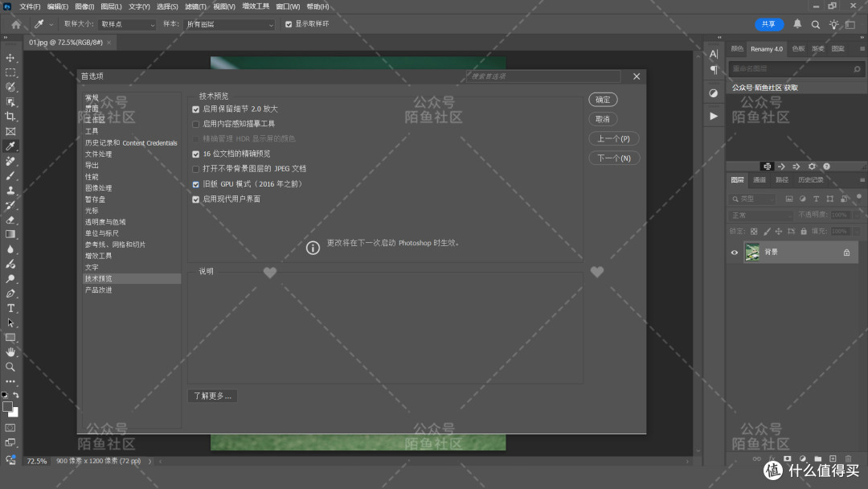The height and width of the screenshot is (489, 868).
Task: Toggle the layer filter on/off switch
Action: [859, 196]
